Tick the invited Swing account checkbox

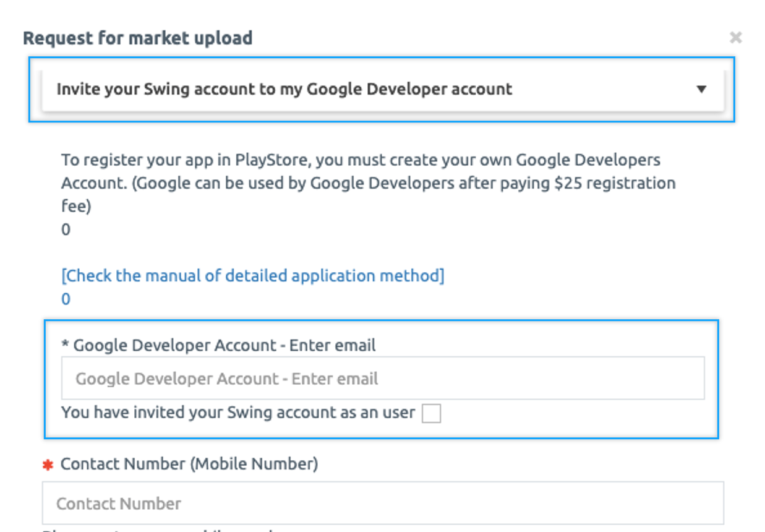tap(430, 413)
